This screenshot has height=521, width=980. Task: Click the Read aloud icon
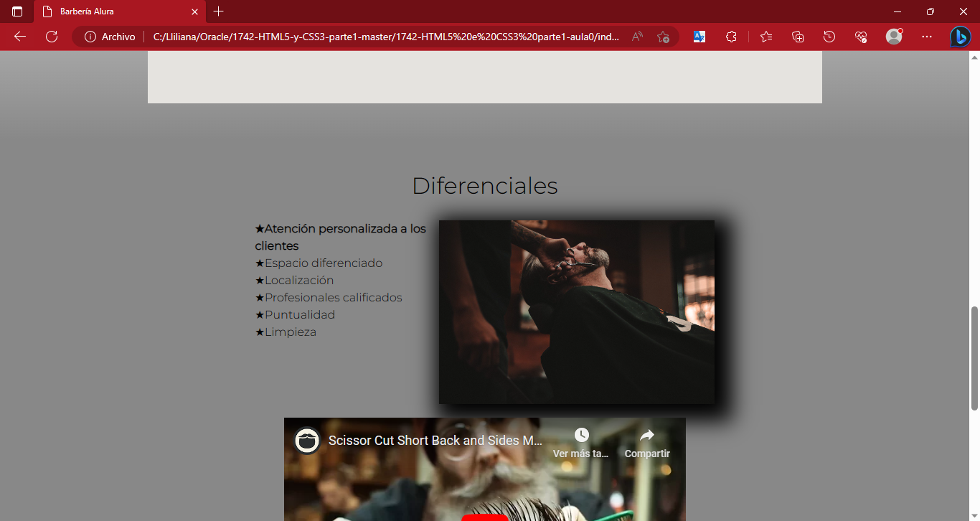tap(637, 37)
